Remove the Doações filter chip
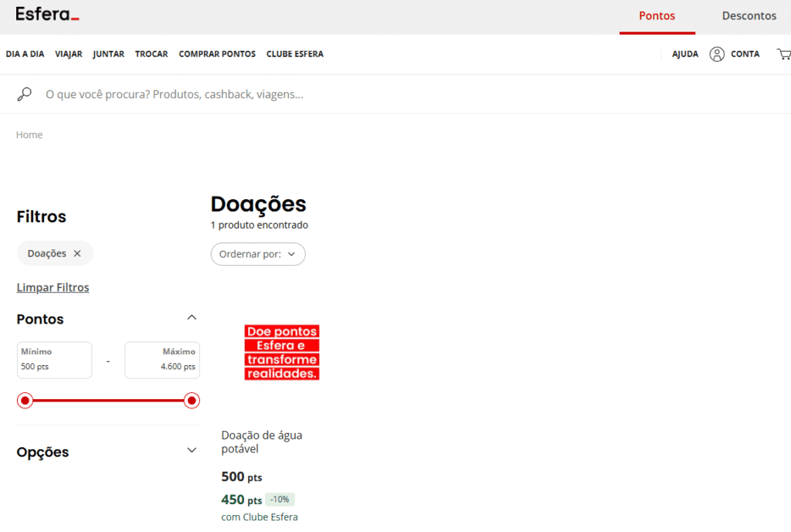791x532 pixels. coord(77,253)
